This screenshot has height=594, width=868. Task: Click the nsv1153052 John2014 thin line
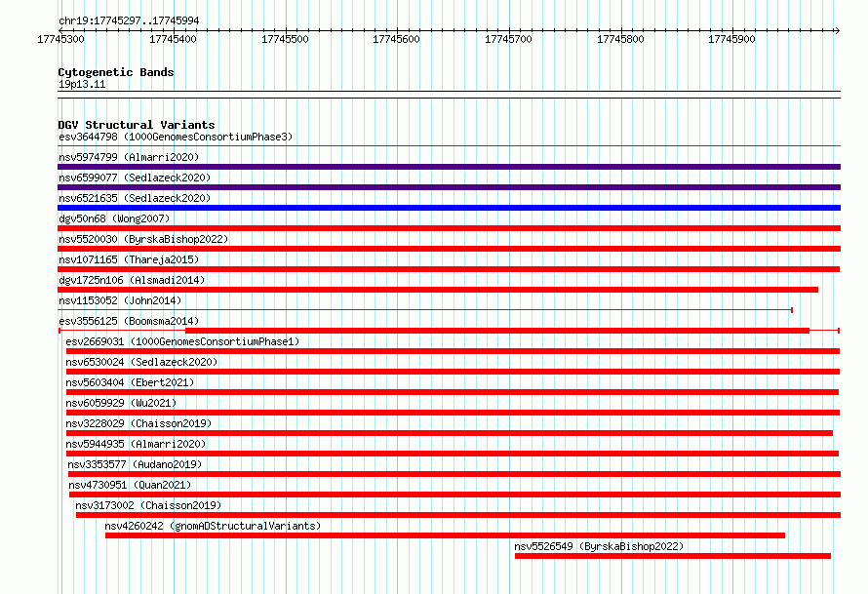pyautogui.click(x=425, y=310)
